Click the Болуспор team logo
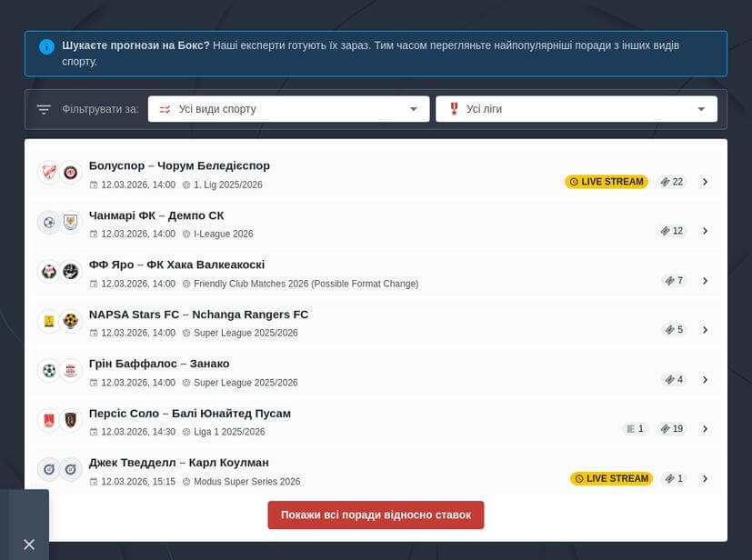This screenshot has width=752, height=560. tap(49, 172)
